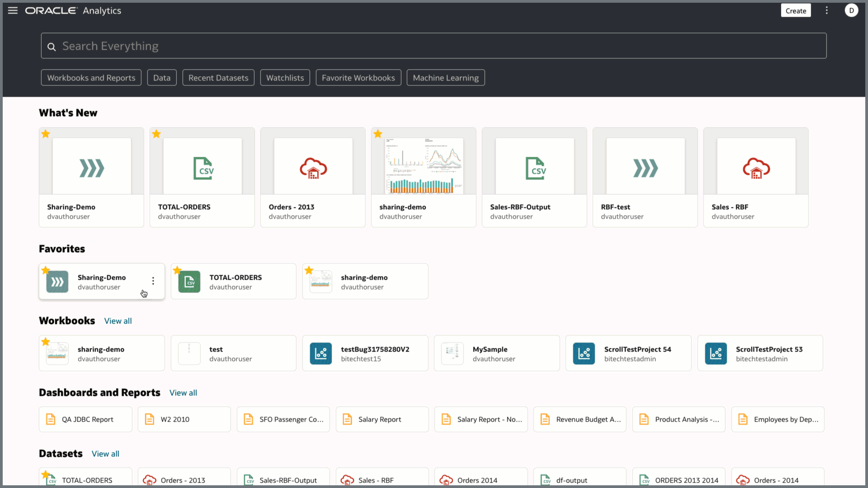Screen dimensions: 868x488
Task: Open the page options menu beside Create
Action: [x=827, y=10]
